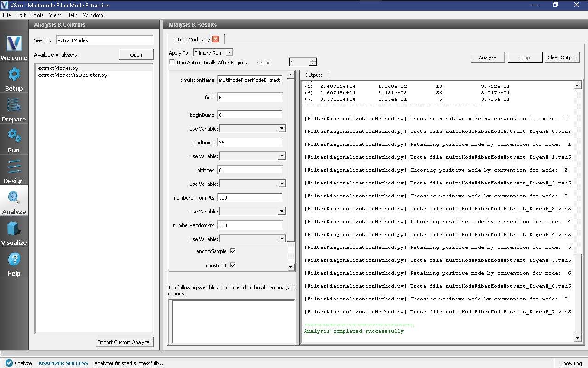Click the field input containing E

[250, 97]
